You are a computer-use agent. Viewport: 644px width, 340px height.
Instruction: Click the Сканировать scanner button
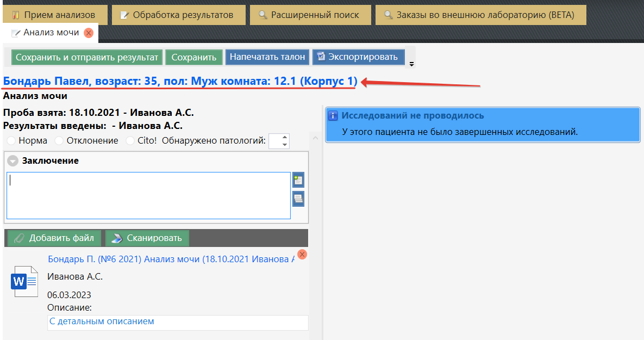147,238
